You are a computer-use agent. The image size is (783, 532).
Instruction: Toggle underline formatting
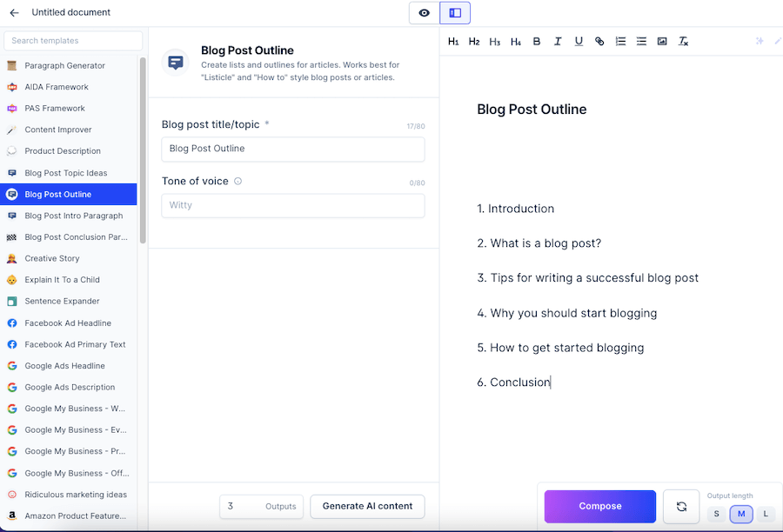pos(579,42)
